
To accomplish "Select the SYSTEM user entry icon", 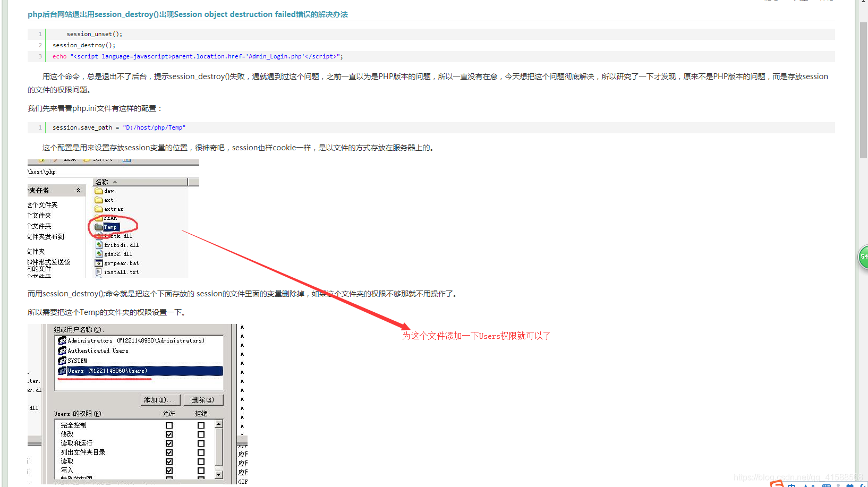I will click(x=62, y=361).
